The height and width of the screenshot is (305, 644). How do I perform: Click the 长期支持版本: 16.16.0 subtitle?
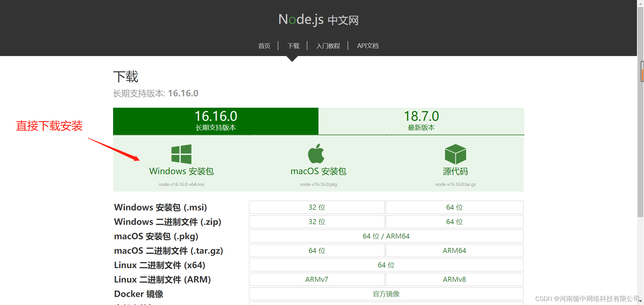[x=156, y=93]
